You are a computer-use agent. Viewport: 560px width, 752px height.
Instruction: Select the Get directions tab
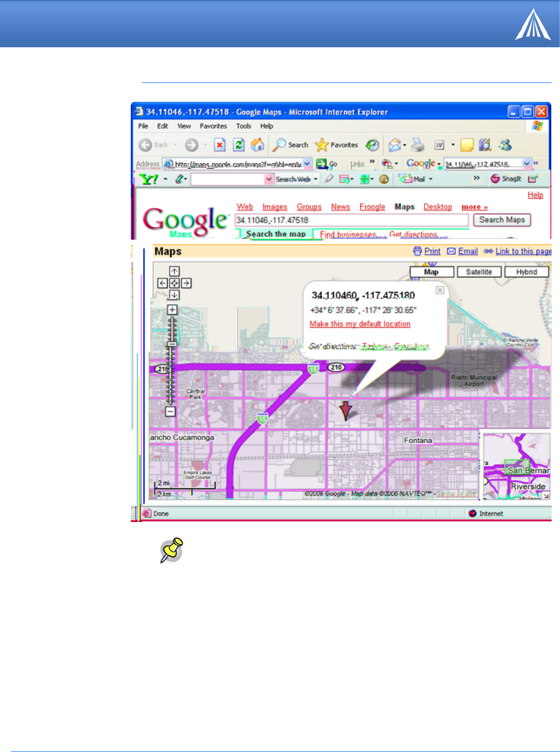[413, 235]
